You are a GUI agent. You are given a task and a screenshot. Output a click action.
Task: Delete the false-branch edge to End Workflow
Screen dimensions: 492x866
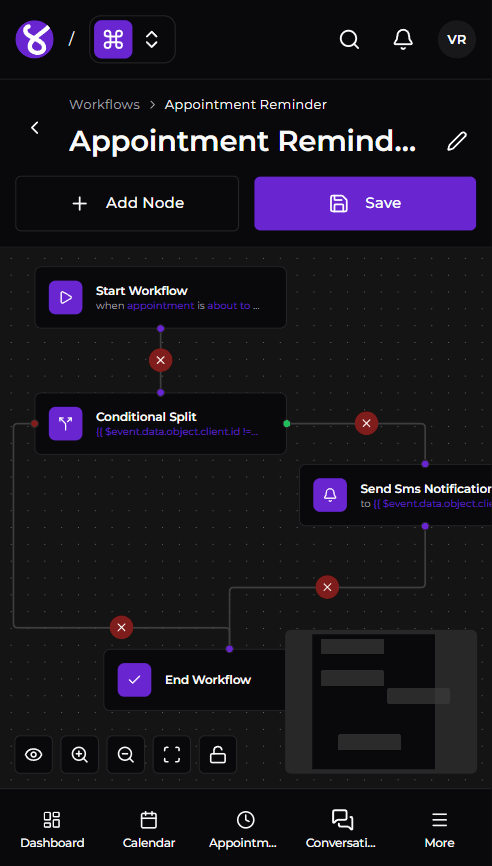(121, 627)
